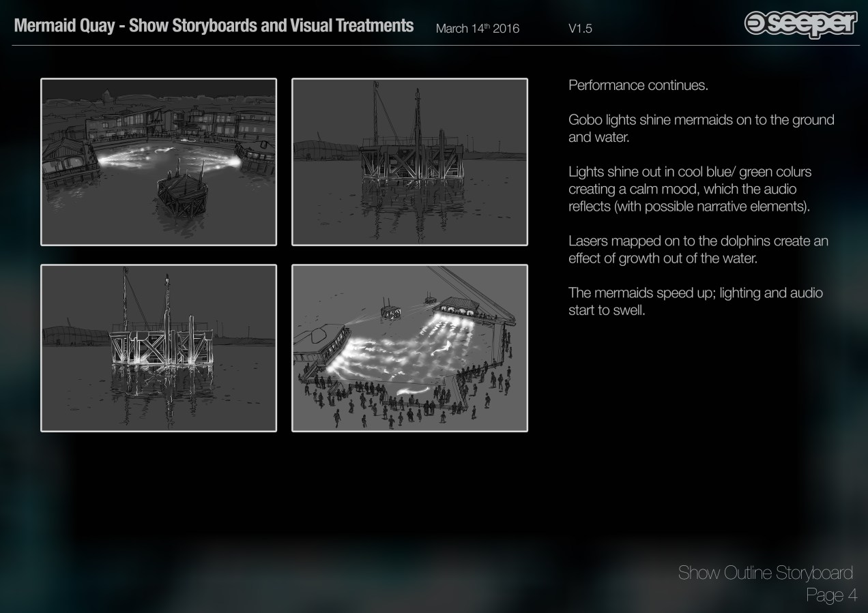Click the V1.5 version label

pos(579,29)
